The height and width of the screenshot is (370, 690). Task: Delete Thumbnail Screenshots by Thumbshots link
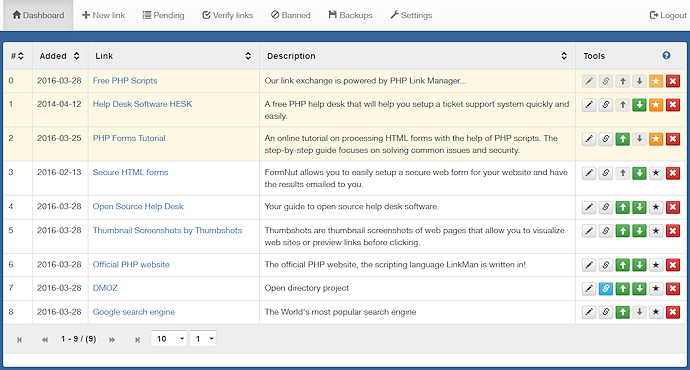[x=672, y=231]
